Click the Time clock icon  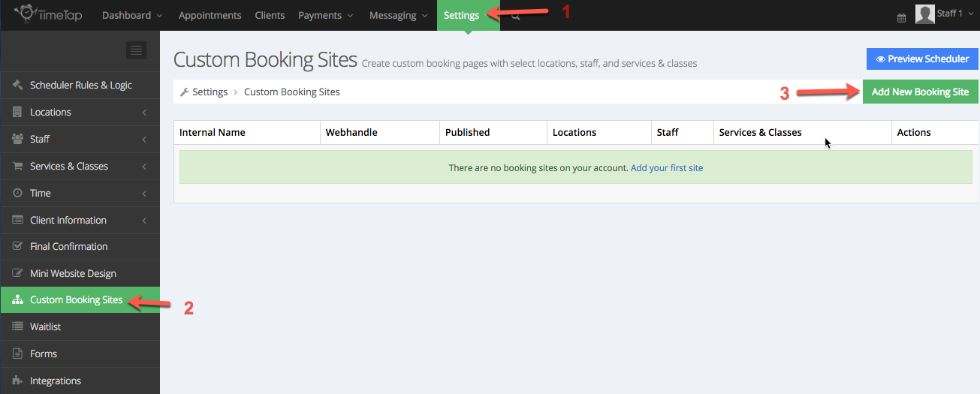click(17, 193)
